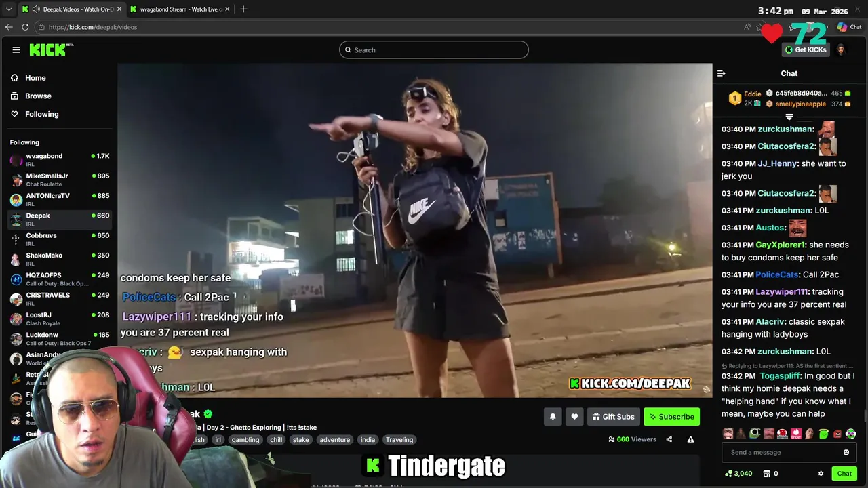Open CRISTRAVELS channel in Following list

pos(60,298)
